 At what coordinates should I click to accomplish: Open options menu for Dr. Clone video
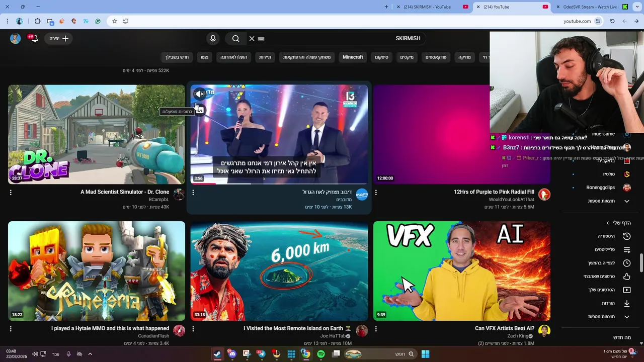click(11, 193)
